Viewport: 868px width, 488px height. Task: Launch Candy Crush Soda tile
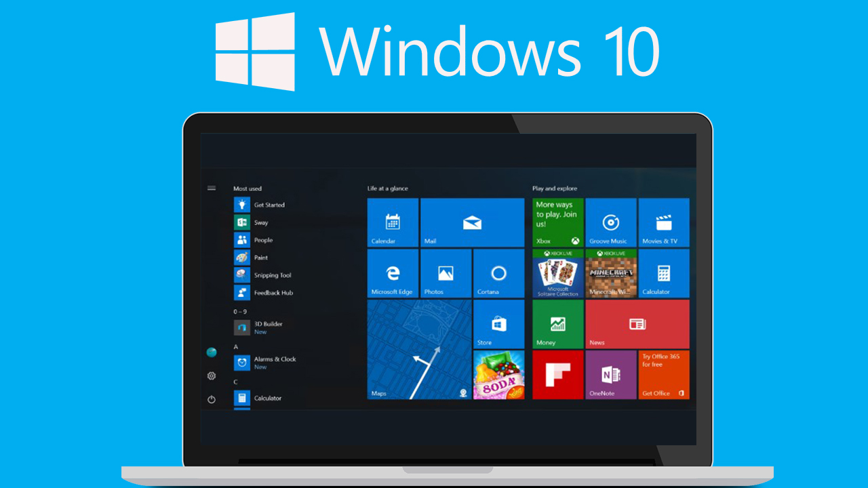(498, 375)
